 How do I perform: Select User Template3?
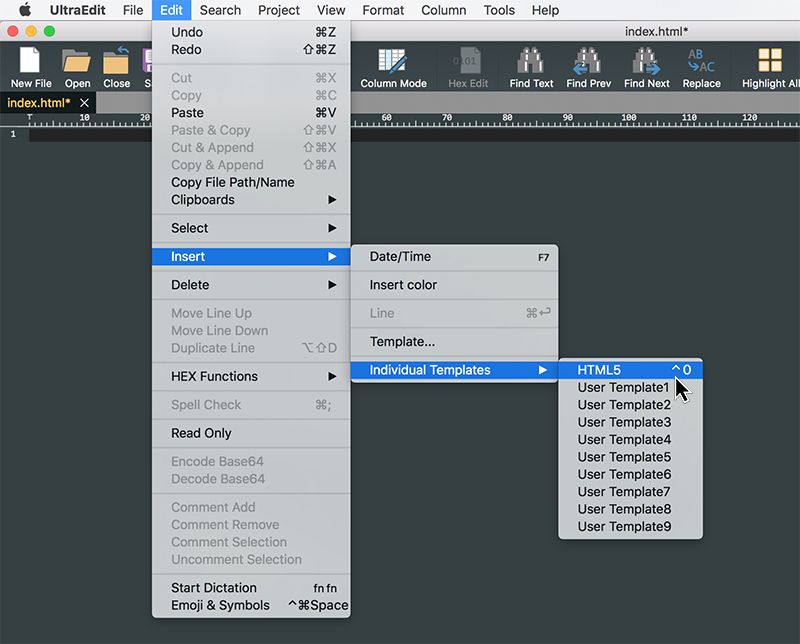pyautogui.click(x=631, y=422)
